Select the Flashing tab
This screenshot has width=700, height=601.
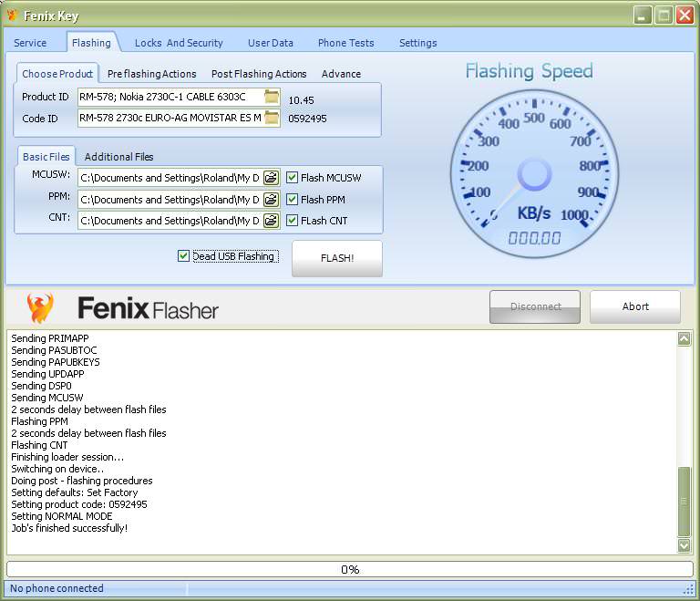click(91, 43)
